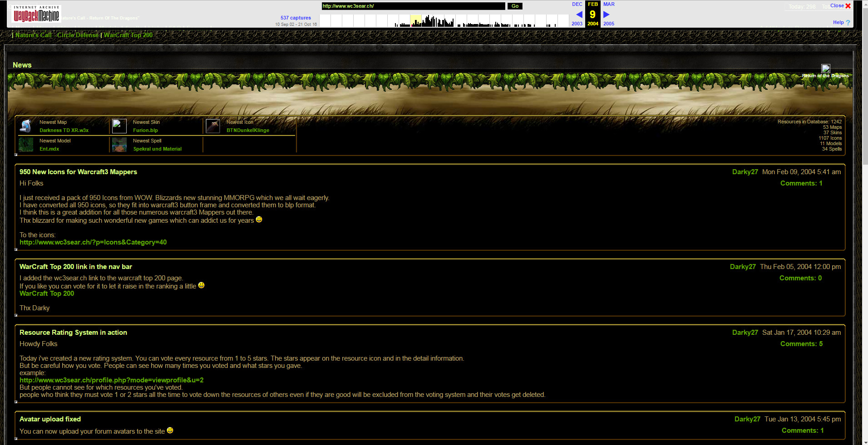Click the Wayback URL input field

tap(413, 6)
